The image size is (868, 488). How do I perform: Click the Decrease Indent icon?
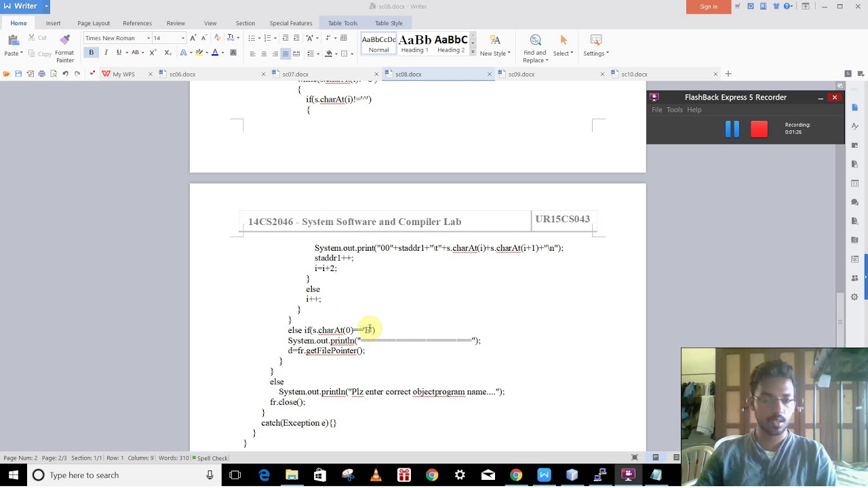click(285, 38)
